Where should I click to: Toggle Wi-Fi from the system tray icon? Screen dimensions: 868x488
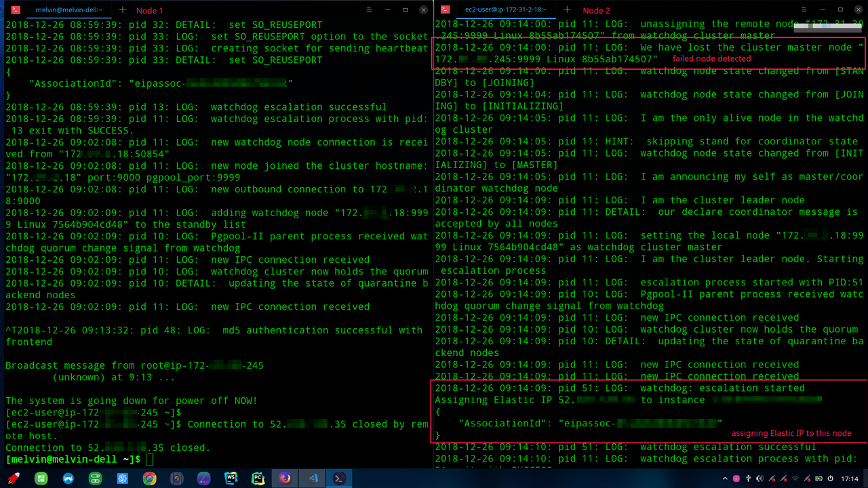pyautogui.click(x=795, y=479)
